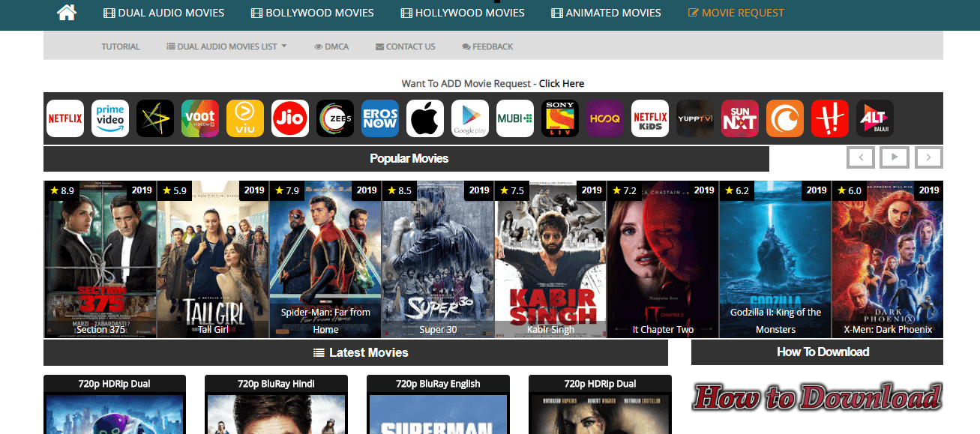Open the Voot icon
980x434 pixels.
200,118
